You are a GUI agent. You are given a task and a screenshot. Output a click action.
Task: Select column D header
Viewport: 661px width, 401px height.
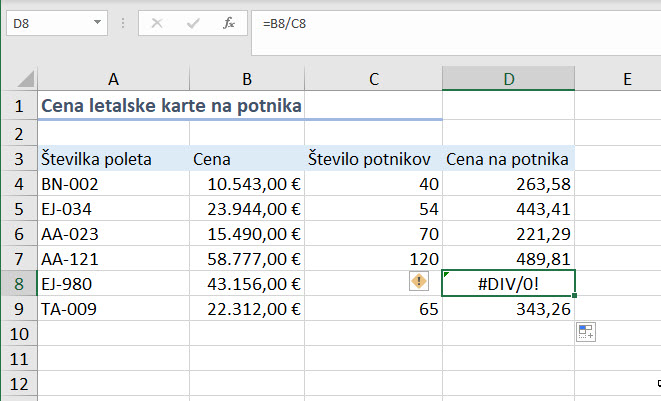coord(508,79)
